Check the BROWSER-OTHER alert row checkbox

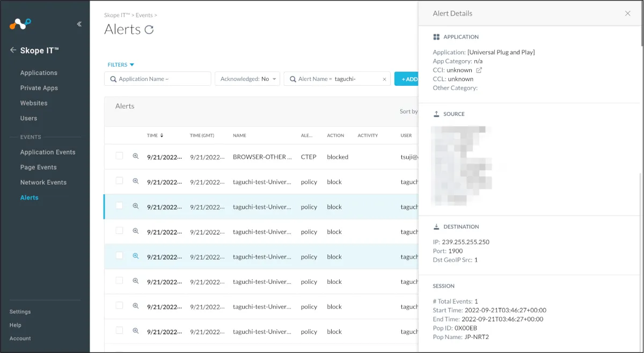(x=119, y=156)
